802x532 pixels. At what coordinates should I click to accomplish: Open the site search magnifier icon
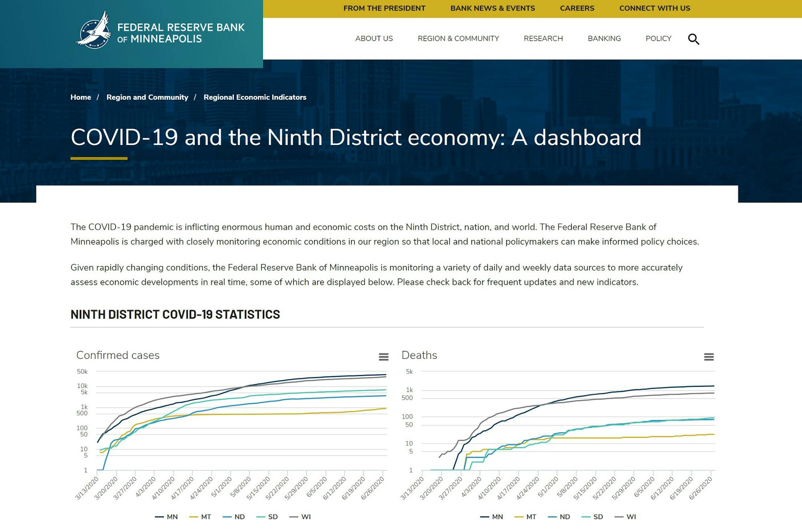tap(694, 39)
